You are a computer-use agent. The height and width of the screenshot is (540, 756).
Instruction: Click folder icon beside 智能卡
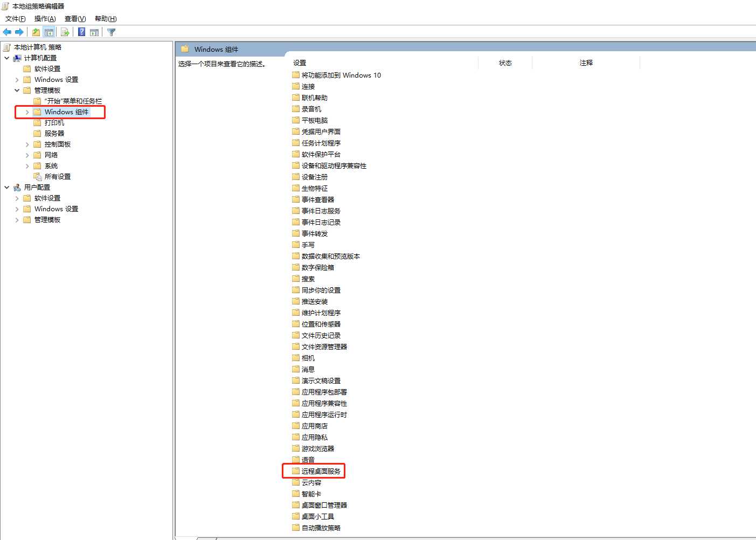[296, 494]
